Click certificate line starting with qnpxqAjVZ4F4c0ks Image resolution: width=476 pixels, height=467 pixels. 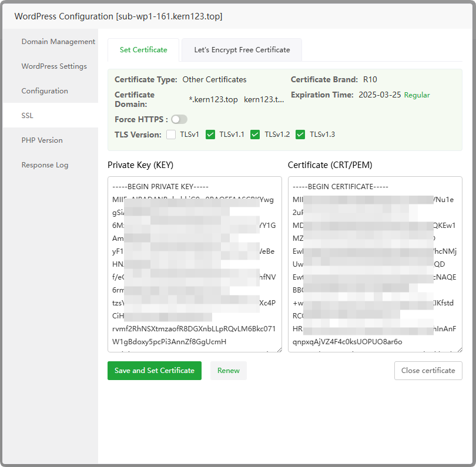coord(347,342)
